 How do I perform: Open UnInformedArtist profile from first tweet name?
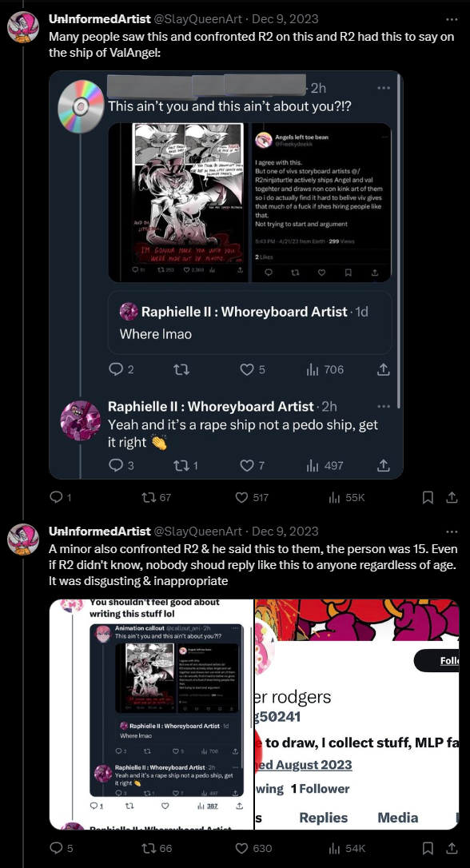coord(100,19)
